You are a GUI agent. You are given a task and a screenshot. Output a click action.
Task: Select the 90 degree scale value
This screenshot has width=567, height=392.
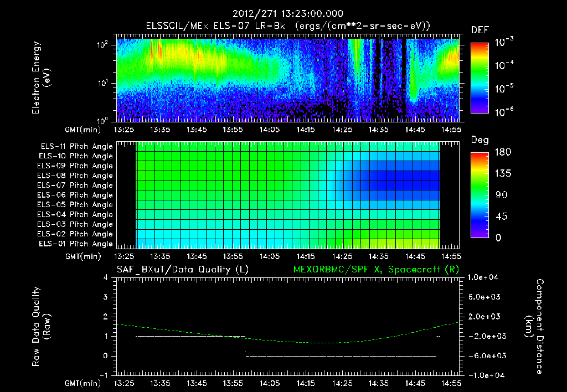pyautogui.click(x=502, y=195)
